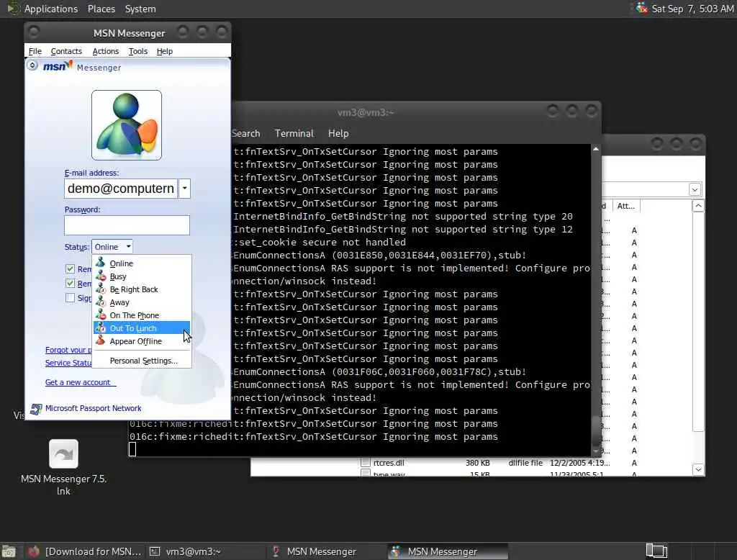The width and height of the screenshot is (737, 560).
Task: Toggle the Sign in automatically checkbox
Action: [70, 297]
